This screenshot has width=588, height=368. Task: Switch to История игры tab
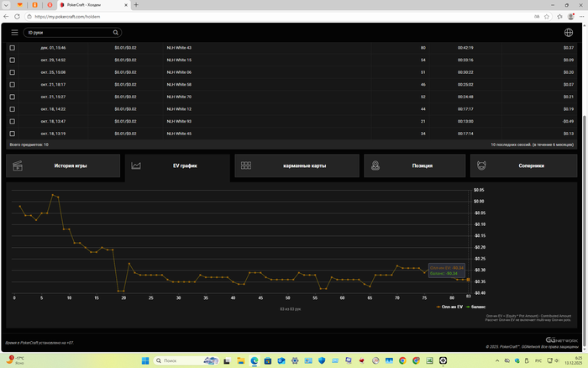(x=63, y=166)
